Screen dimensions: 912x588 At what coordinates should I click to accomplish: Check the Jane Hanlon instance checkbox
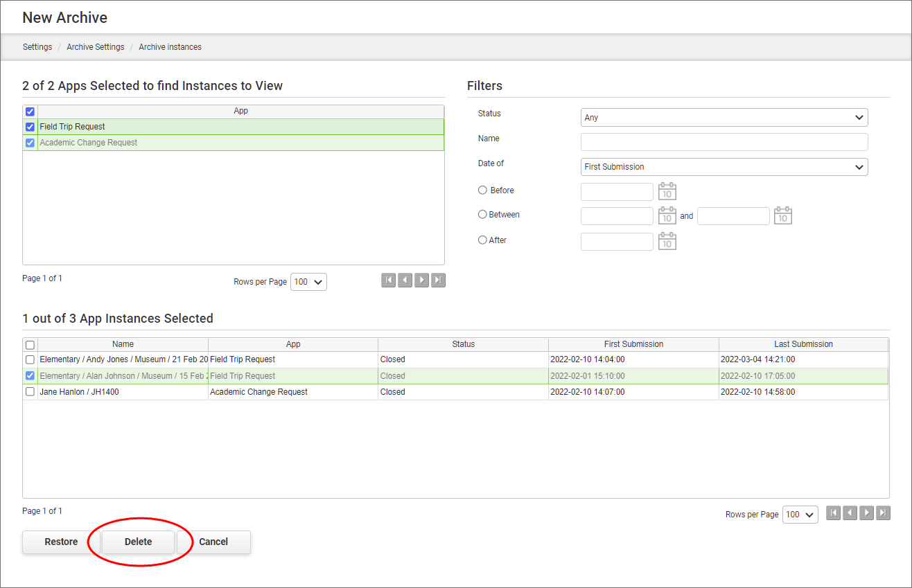30,392
